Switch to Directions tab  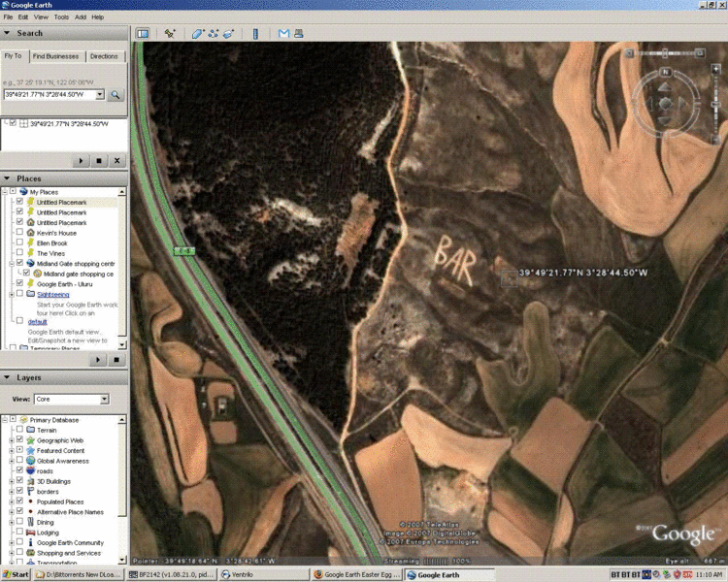[x=104, y=56]
